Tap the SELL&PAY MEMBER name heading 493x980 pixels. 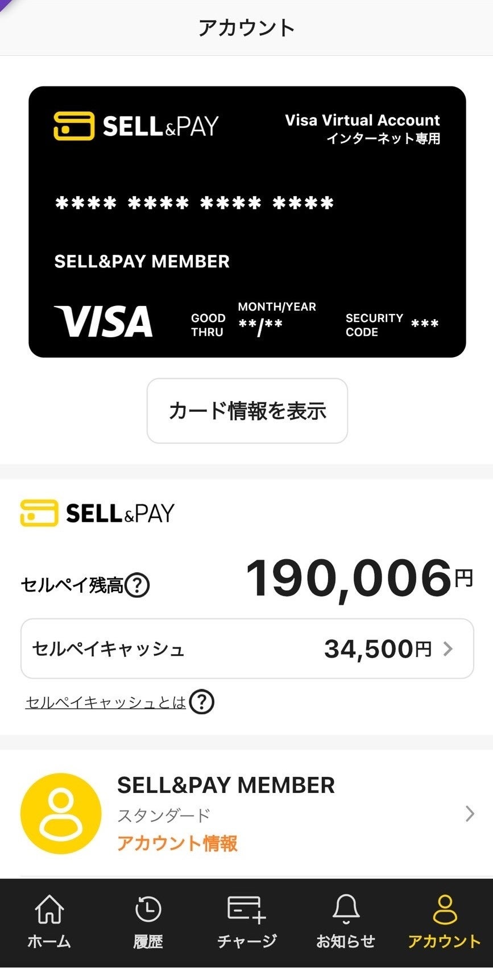pyautogui.click(x=226, y=785)
